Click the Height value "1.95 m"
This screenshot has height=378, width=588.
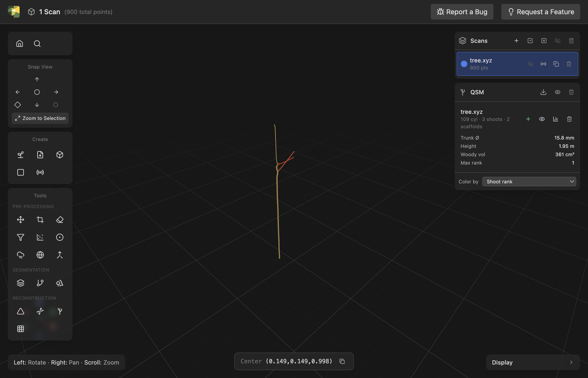coord(567,146)
